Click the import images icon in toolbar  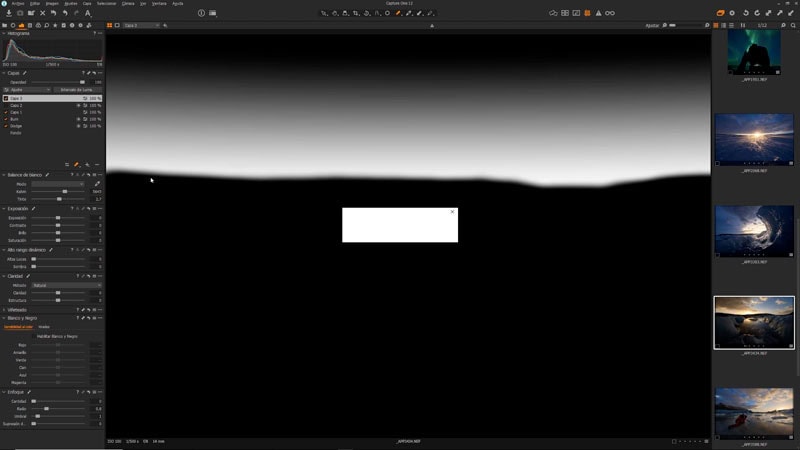tap(8, 13)
